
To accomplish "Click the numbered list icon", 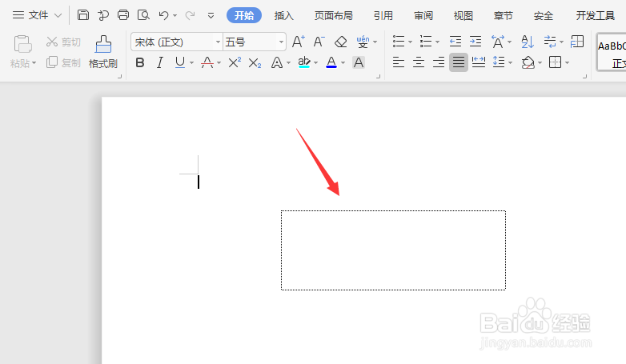I will (x=426, y=42).
